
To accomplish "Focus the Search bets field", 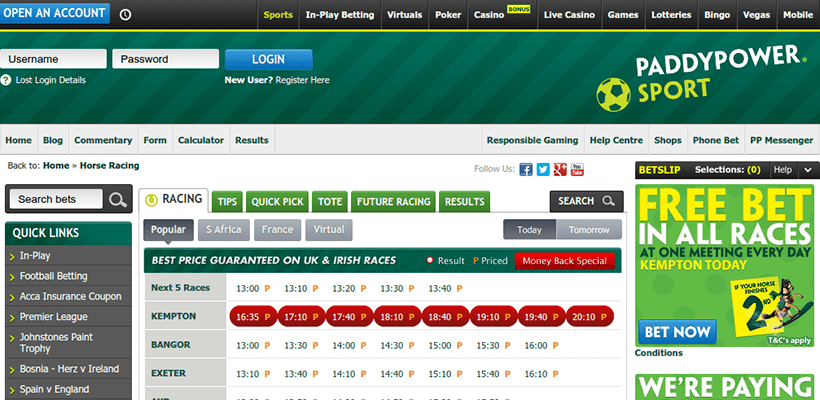I will click(x=56, y=199).
